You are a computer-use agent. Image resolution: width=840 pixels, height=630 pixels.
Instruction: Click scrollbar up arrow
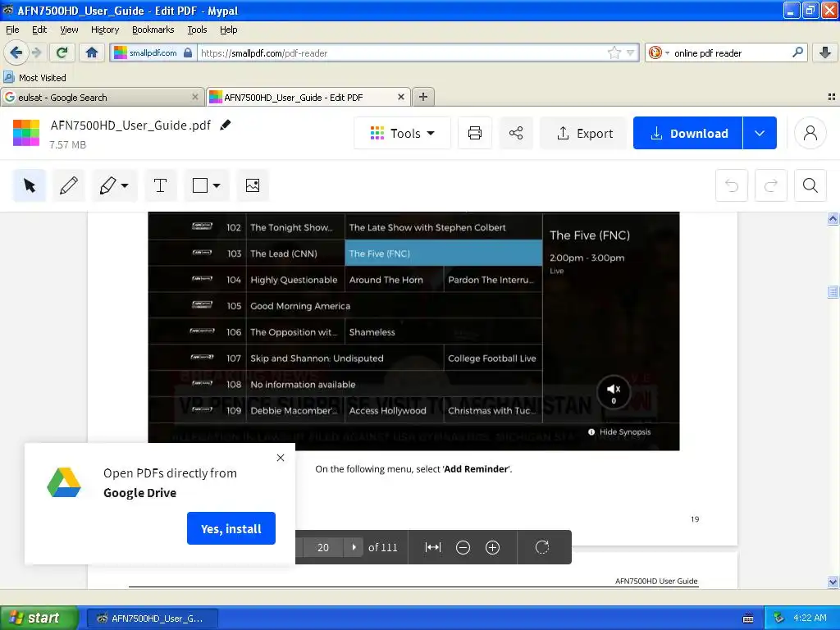click(833, 218)
